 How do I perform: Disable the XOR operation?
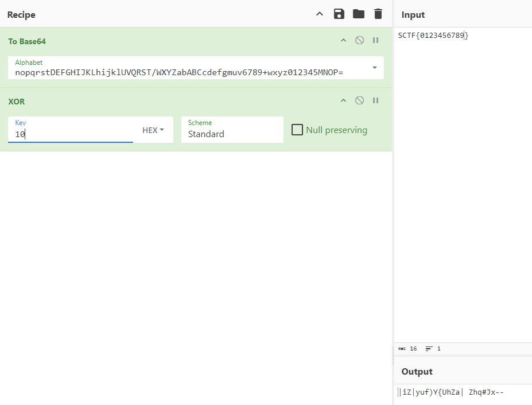(x=359, y=100)
